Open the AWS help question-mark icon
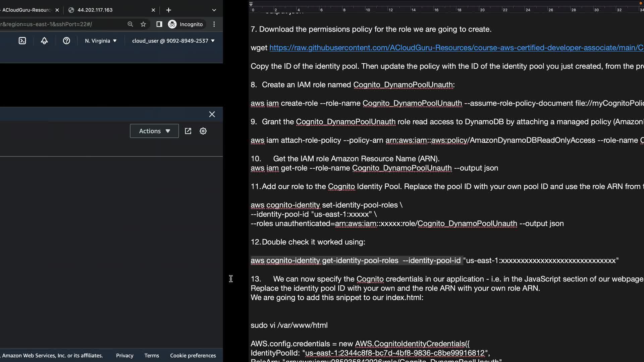The width and height of the screenshot is (644, 362). pos(66,41)
